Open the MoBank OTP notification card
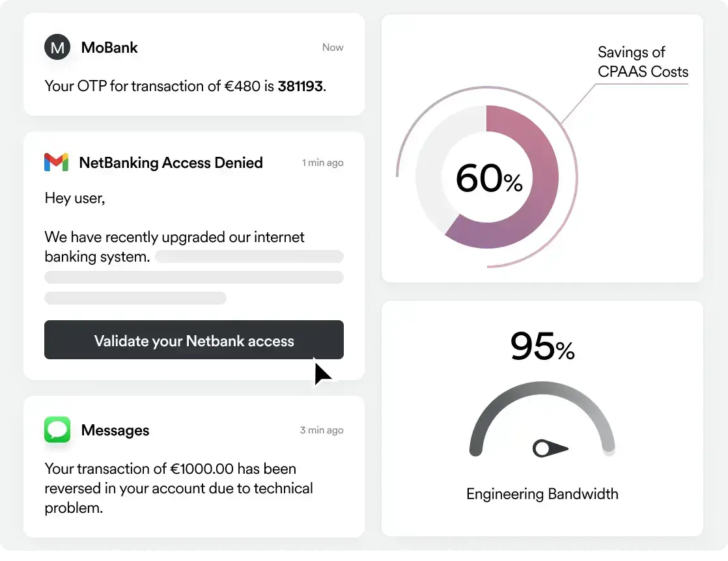 point(193,65)
